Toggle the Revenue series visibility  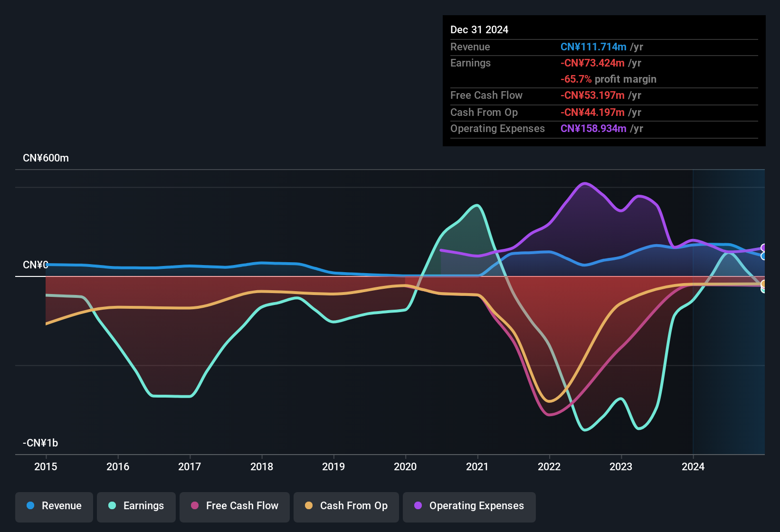[x=54, y=506]
